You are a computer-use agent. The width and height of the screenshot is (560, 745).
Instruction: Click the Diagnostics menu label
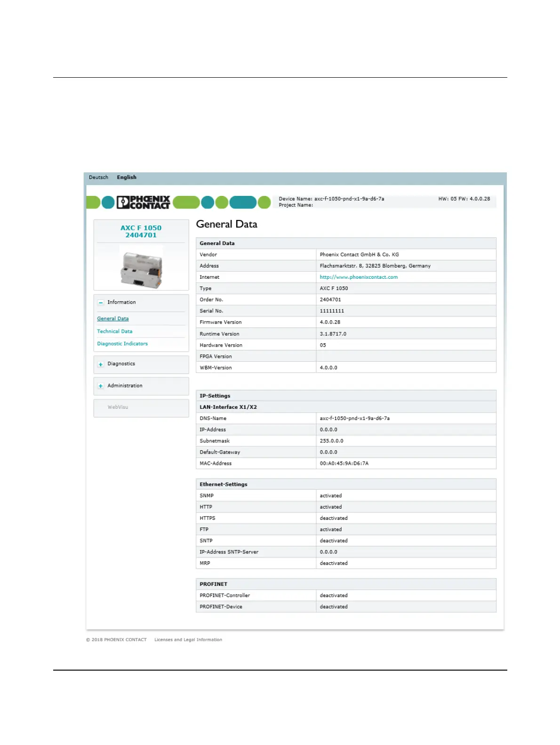point(121,364)
